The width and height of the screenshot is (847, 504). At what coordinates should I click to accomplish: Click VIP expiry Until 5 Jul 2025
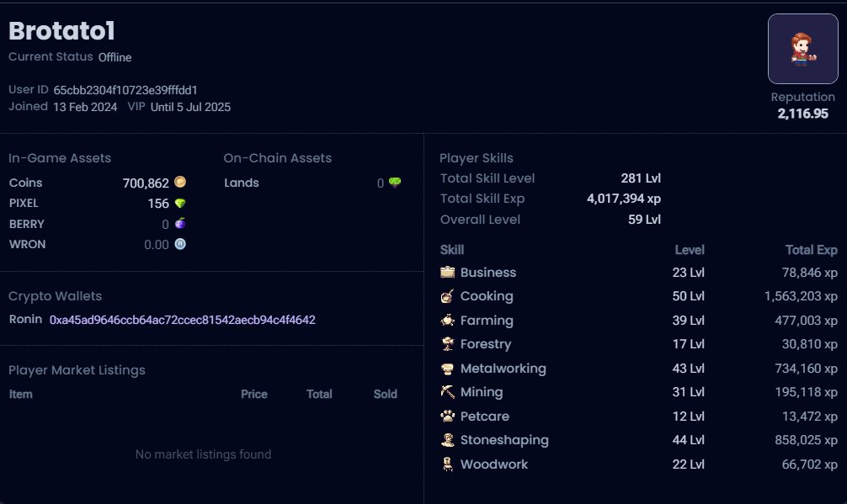[x=190, y=107]
